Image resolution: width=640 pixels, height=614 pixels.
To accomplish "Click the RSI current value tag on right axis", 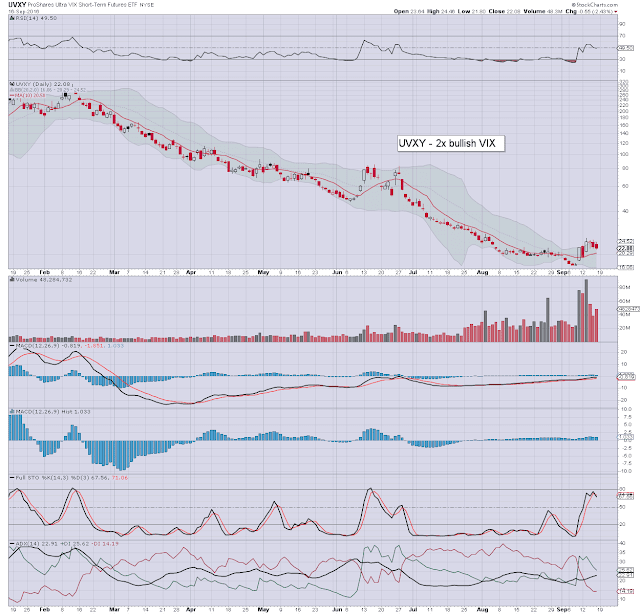I will (626, 48).
